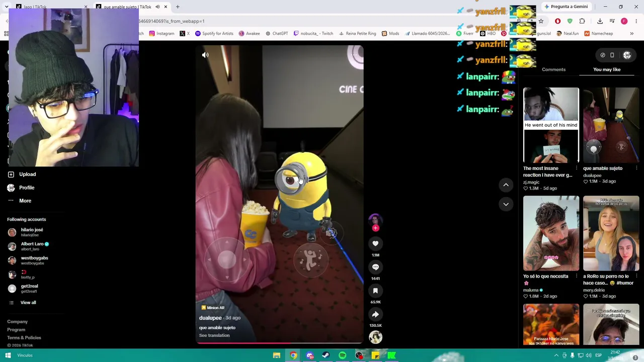The image size is (644, 362).
Task: Open the Program footer link
Action: 16,330
